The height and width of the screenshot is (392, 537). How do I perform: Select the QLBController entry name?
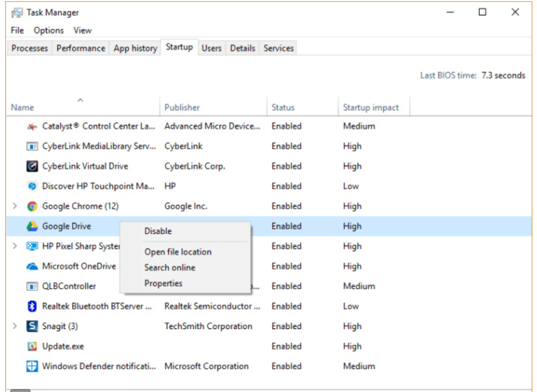tap(69, 286)
